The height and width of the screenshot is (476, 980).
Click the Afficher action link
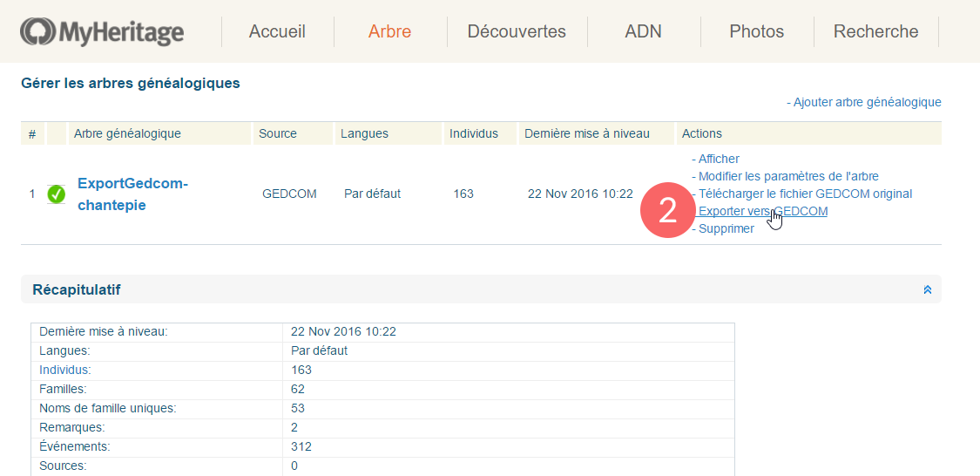(719, 159)
